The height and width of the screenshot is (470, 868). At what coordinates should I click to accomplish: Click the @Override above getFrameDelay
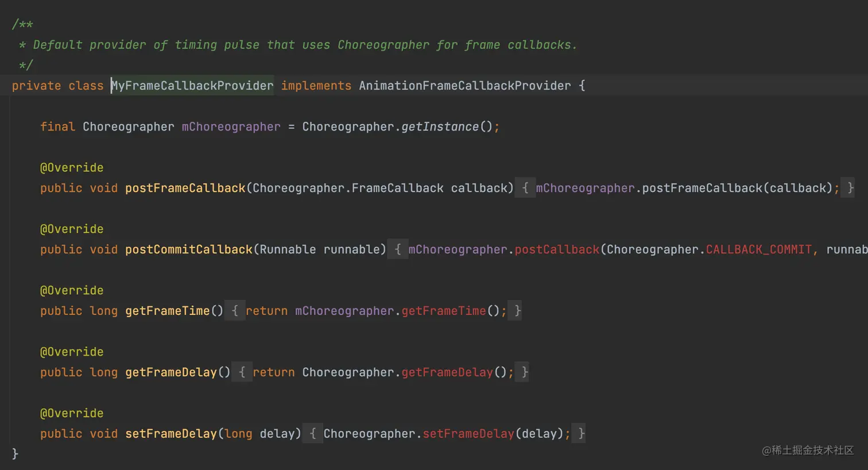pos(72,352)
